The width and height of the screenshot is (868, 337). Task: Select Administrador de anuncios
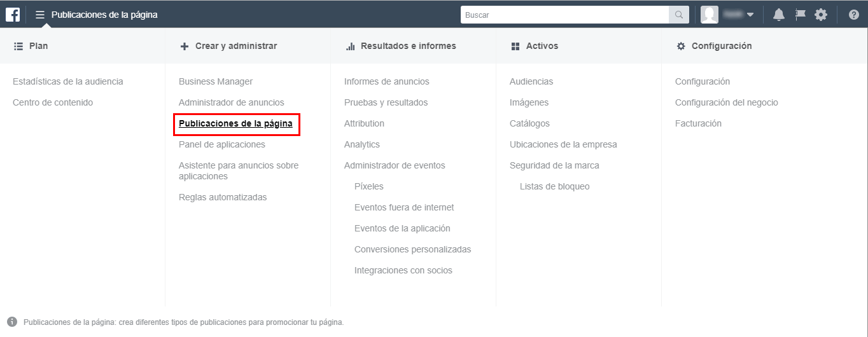[232, 102]
